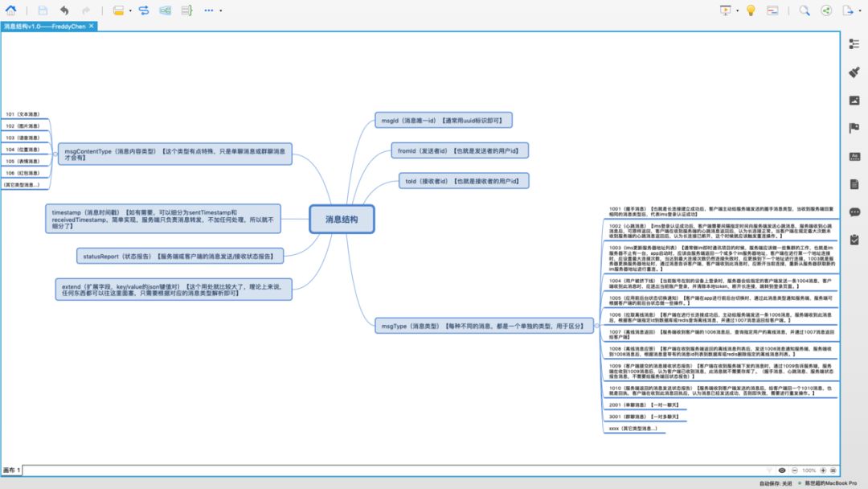
Task: Expand the export dropdown arrow
Action: point(859,11)
